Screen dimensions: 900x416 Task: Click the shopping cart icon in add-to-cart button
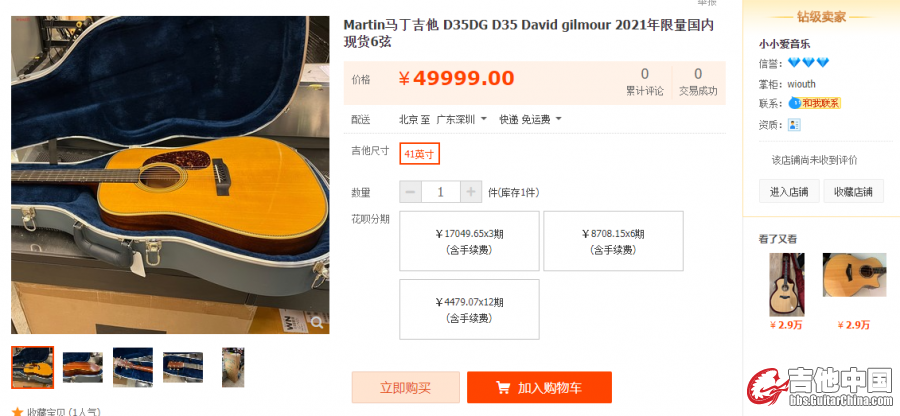(503, 388)
